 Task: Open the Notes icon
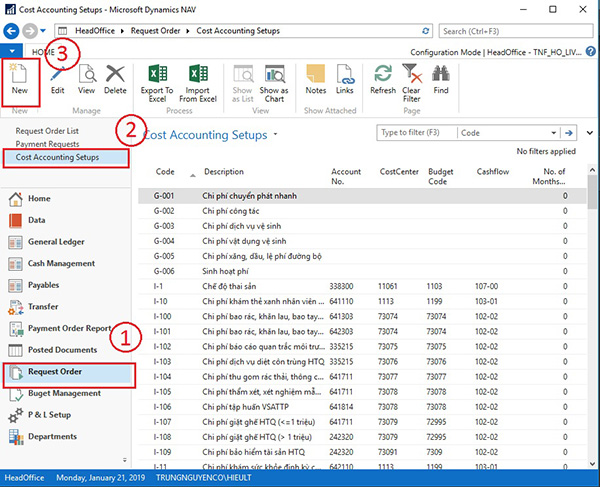pos(316,74)
